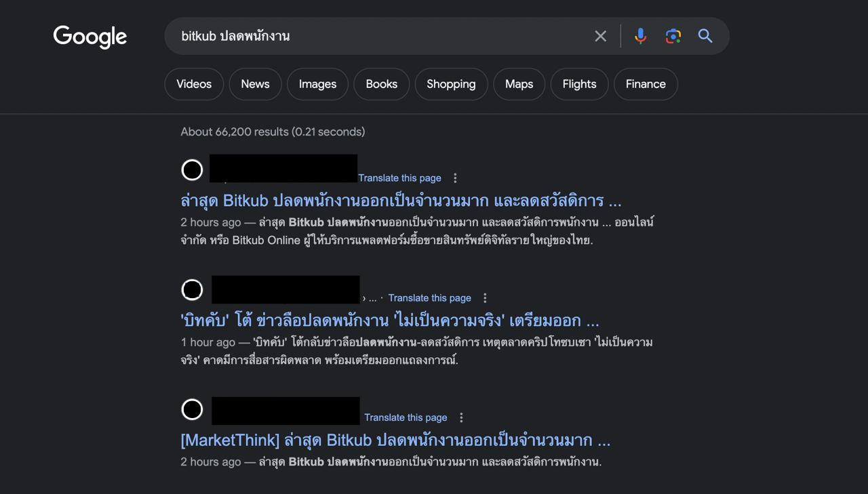Click 'Translate this page' for first result
This screenshot has width=868, height=494.
399,178
